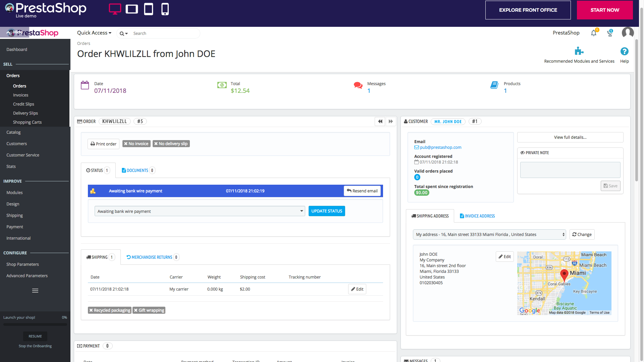The height and width of the screenshot is (362, 644).
Task: Click the Search input field
Action: (x=164, y=34)
